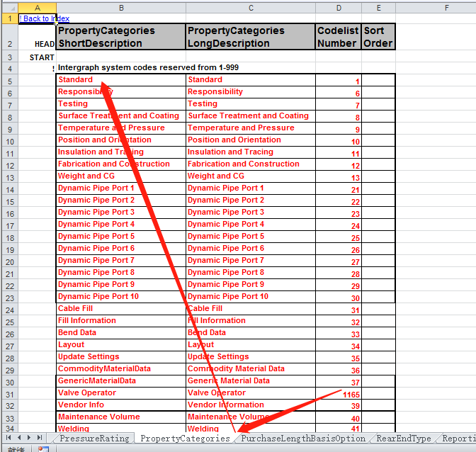Select the START cell in column A
Viewport: 476px width, 452px height.
[x=38, y=57]
